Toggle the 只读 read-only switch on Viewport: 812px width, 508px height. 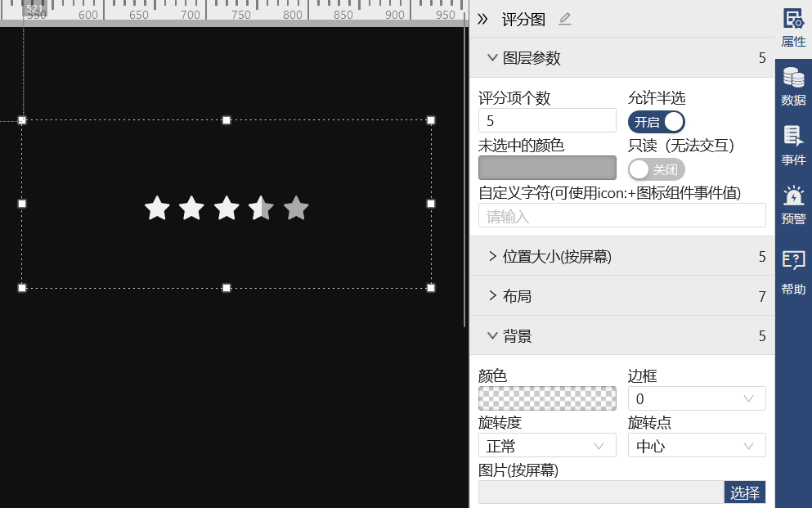(656, 169)
